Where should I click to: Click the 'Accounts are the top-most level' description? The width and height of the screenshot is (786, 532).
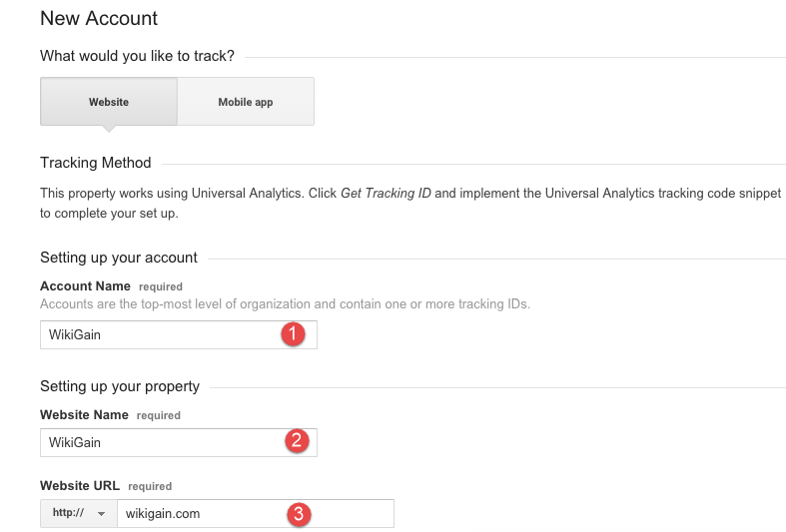pos(285,304)
